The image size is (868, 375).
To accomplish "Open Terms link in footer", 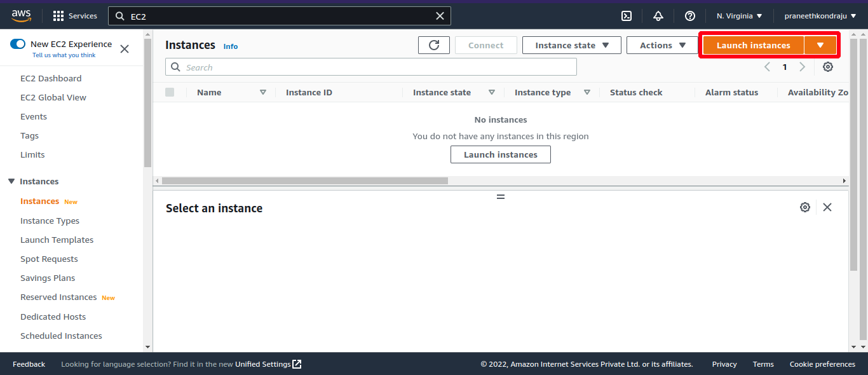I will point(763,364).
